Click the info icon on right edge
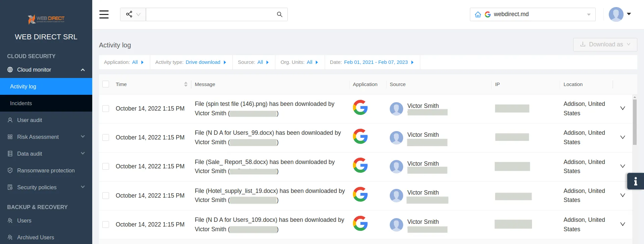The height and width of the screenshot is (244, 644). (635, 181)
